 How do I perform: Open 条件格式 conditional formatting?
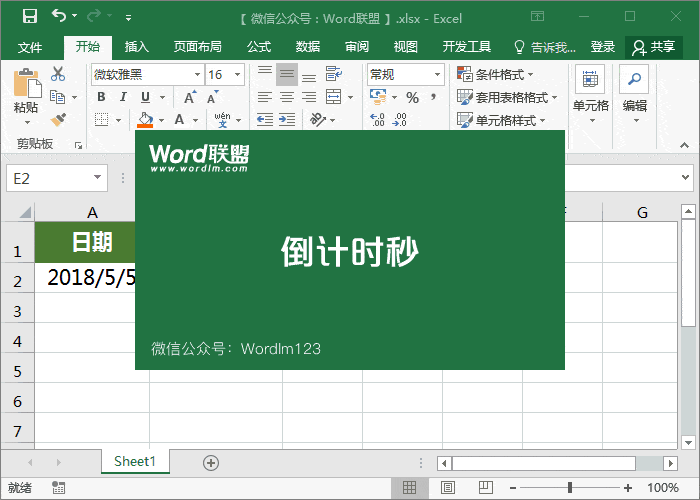pos(495,75)
